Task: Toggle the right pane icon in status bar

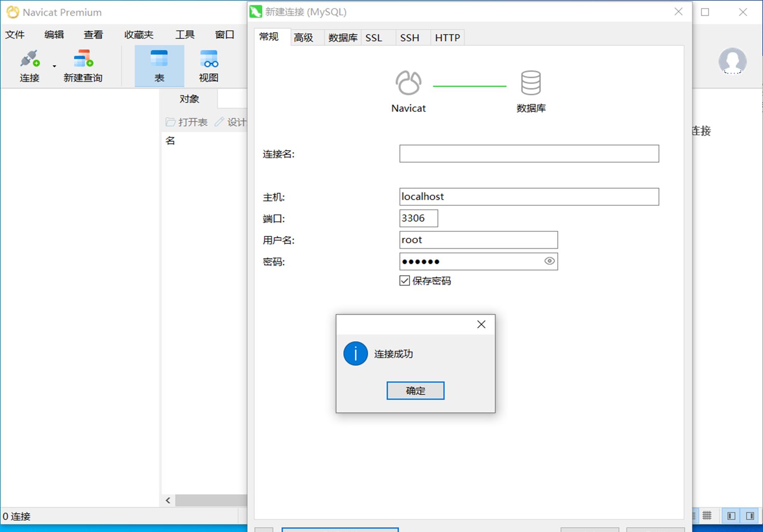Action: [750, 516]
